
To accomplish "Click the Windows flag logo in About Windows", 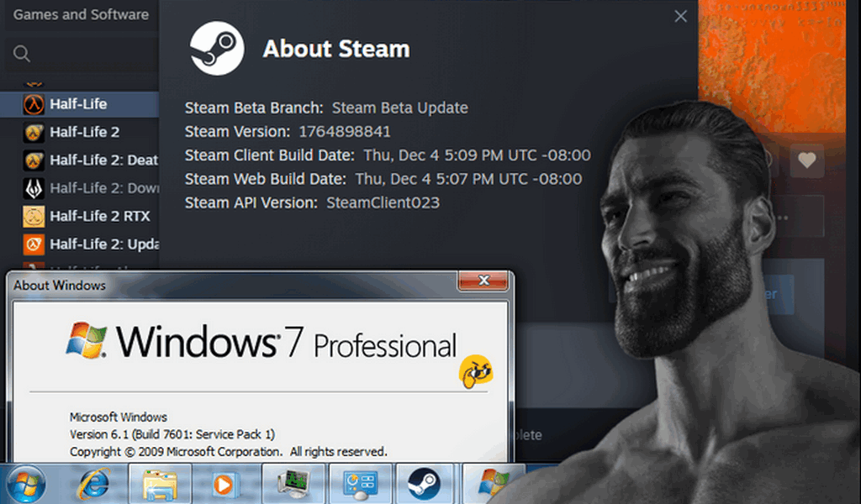I will pyautogui.click(x=87, y=340).
